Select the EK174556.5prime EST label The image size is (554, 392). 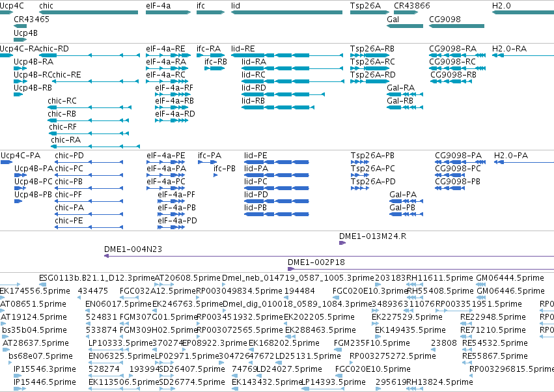[x=35, y=291]
